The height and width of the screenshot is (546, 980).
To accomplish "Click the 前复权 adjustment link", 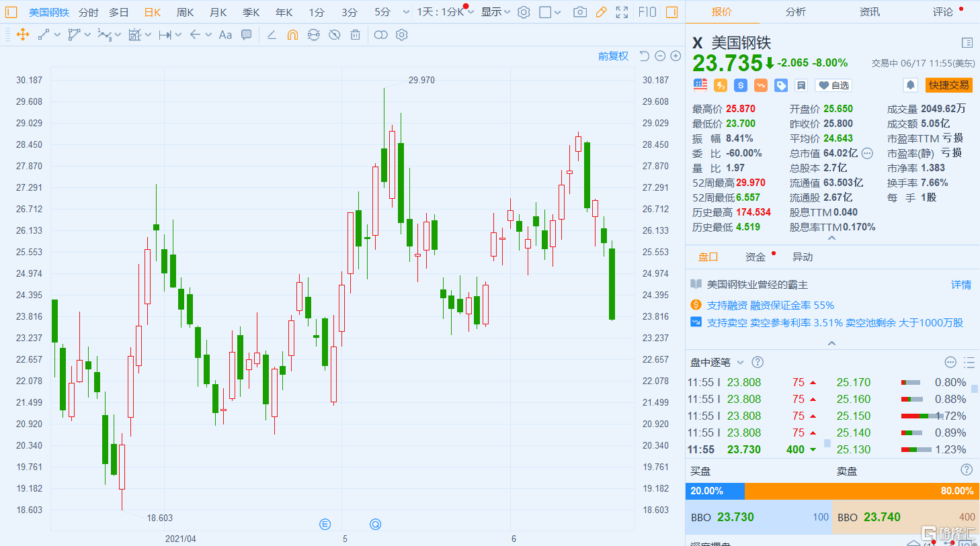I will [x=613, y=56].
